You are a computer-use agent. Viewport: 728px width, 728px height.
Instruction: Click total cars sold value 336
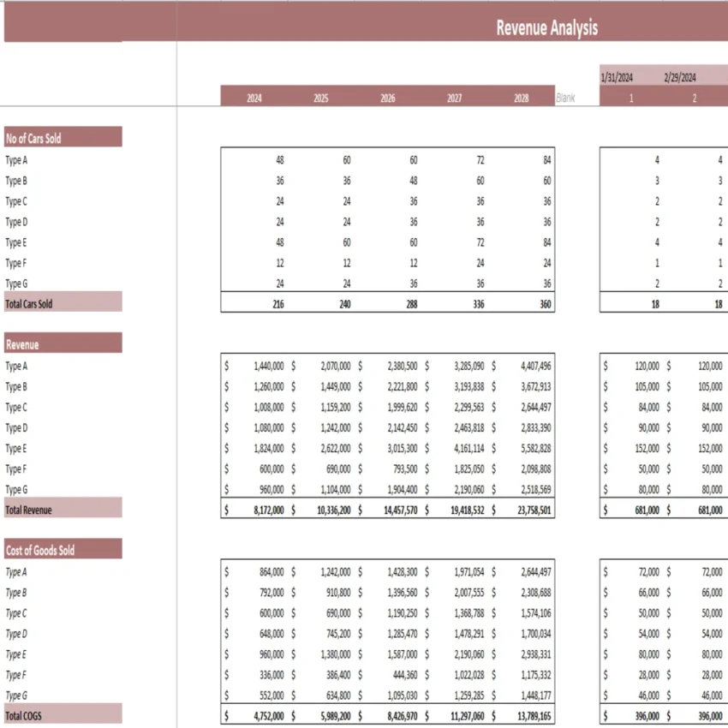[479, 304]
